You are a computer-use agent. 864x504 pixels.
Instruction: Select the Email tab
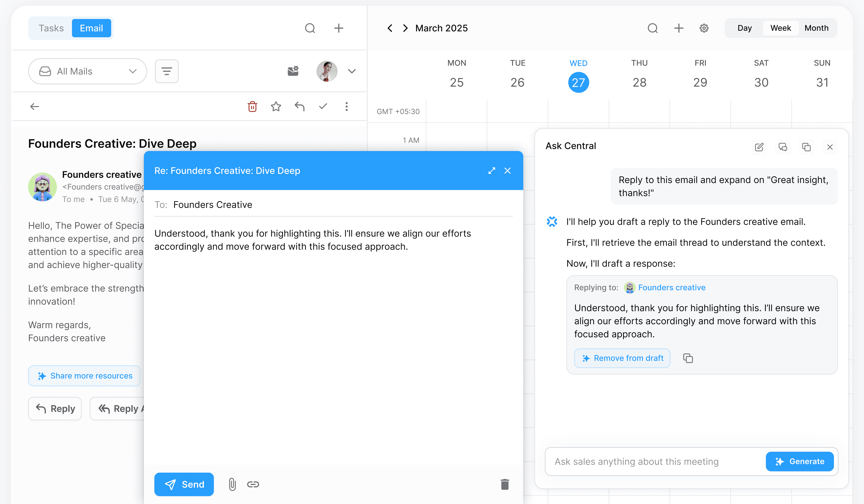tap(91, 28)
